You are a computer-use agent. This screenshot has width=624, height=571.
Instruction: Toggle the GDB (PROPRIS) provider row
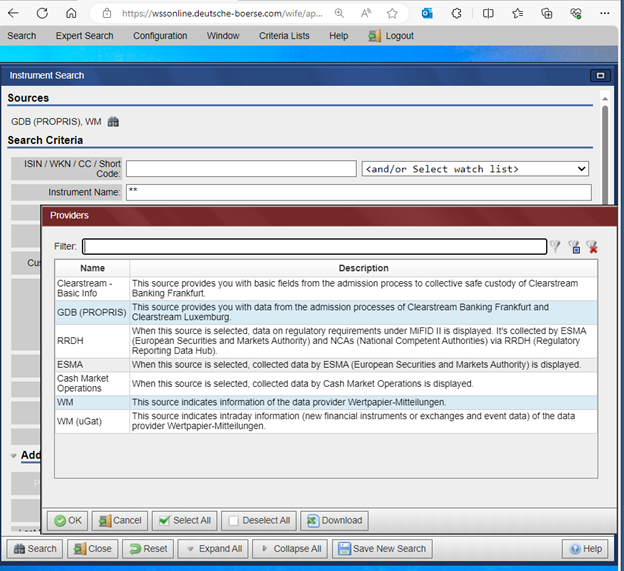click(326, 312)
